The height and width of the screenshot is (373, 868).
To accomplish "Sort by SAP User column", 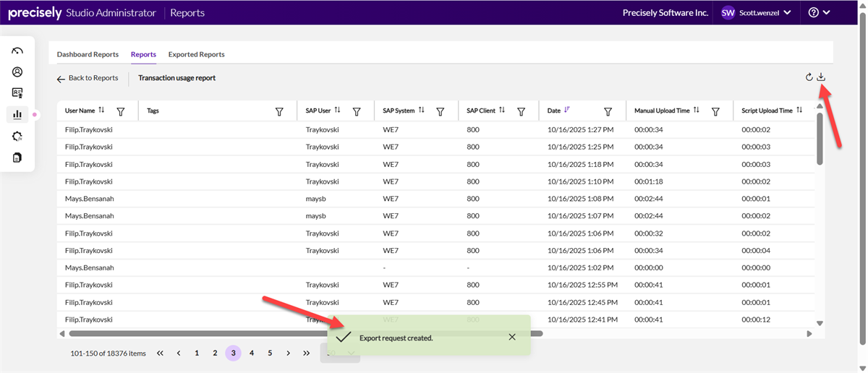I will coord(337,111).
